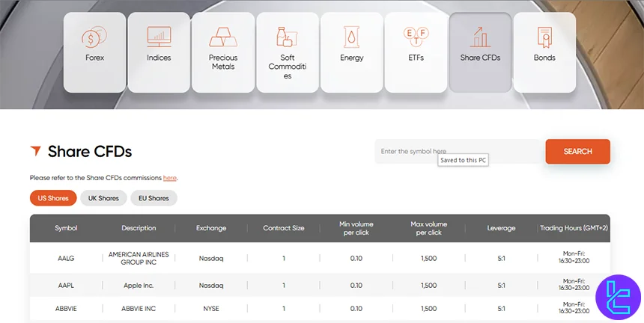This screenshot has height=323, width=644.
Task: Click the Symbol column header
Action: click(66, 228)
